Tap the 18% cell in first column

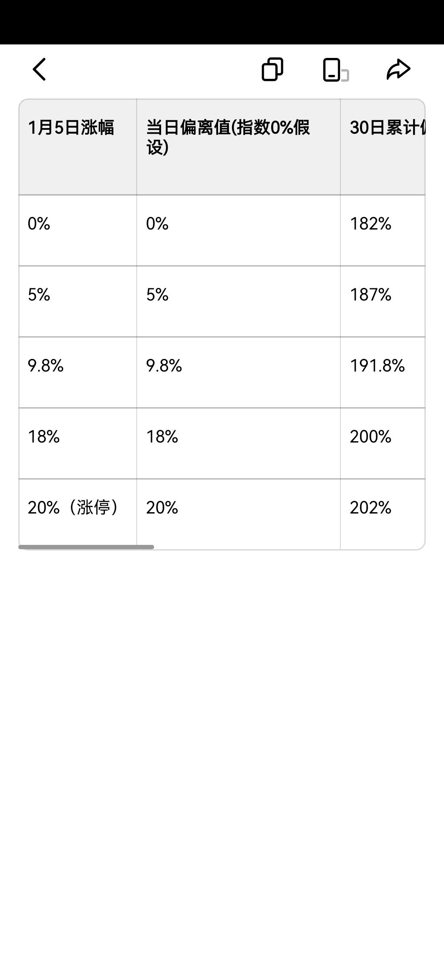coord(44,437)
